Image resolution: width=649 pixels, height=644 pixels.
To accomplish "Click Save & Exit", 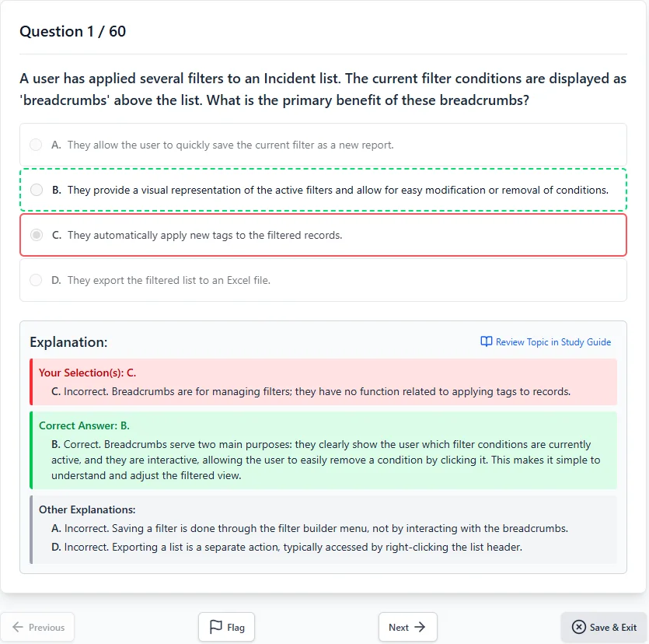I will [604, 627].
